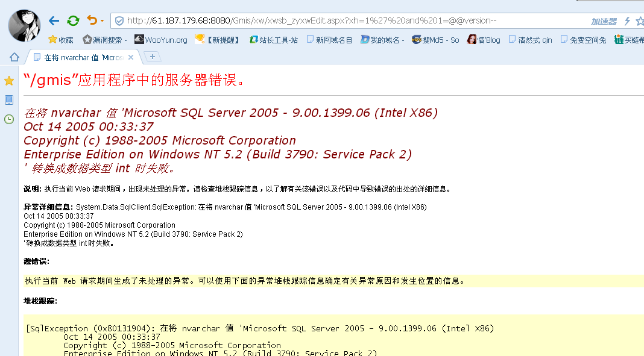644x356 pixels.
Task: Click the italic 'Oct 14 2005 00:33:37' line
Action: point(88,126)
